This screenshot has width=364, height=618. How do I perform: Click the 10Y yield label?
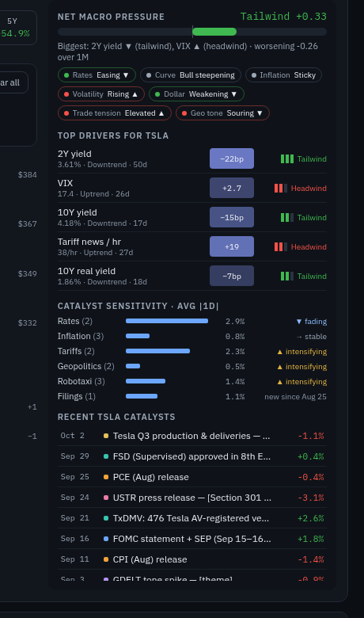click(77, 212)
